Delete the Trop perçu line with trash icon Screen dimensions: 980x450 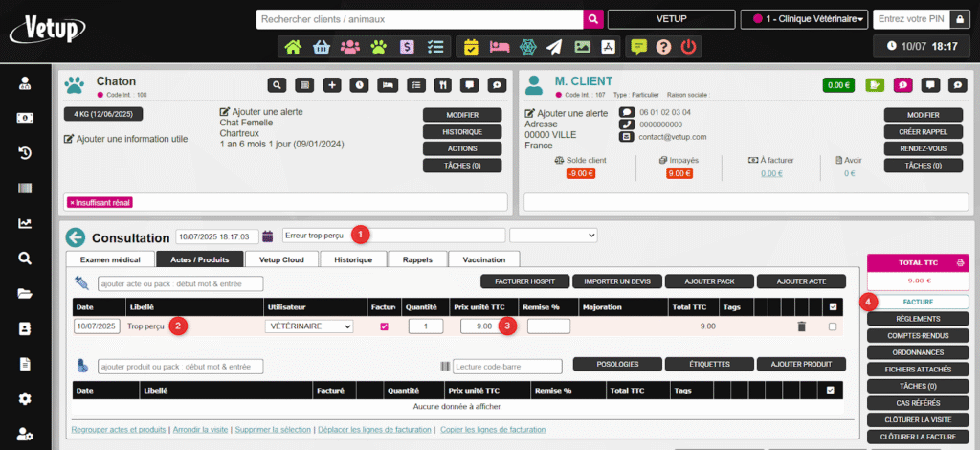(x=802, y=326)
